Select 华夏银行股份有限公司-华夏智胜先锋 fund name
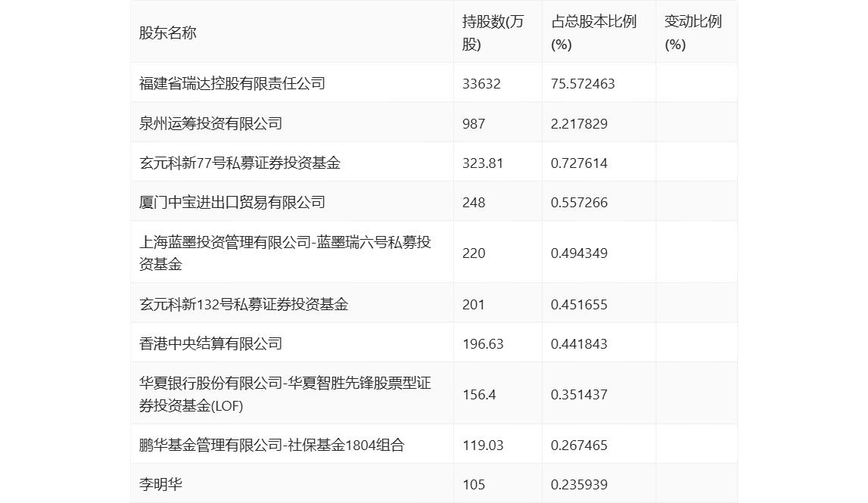This screenshot has height=503, width=868. (x=285, y=395)
